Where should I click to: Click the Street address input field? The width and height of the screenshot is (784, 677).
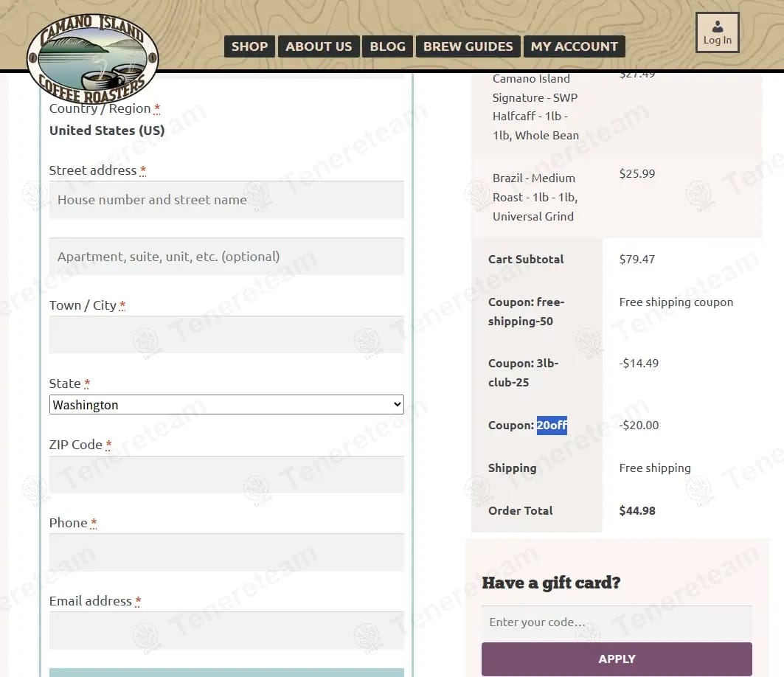226,200
